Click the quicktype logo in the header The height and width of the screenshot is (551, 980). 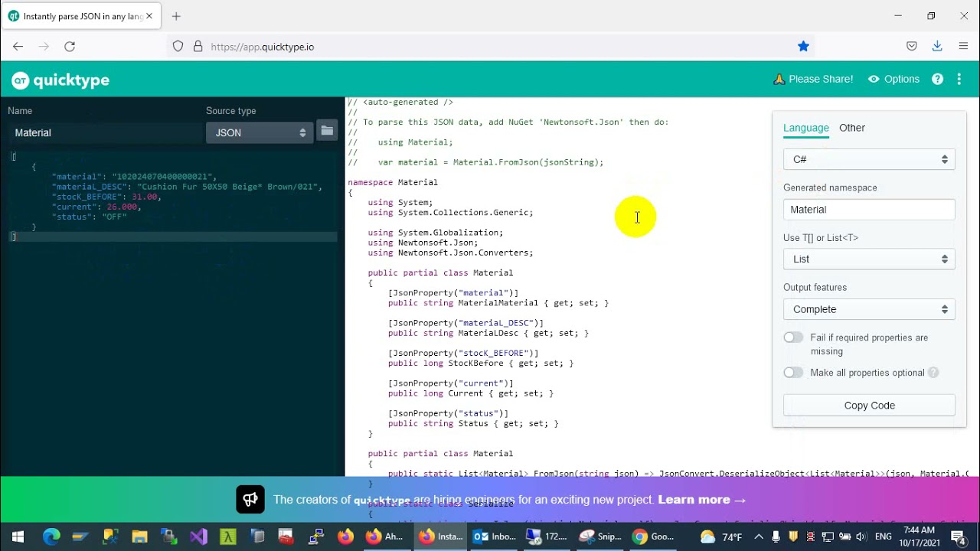tap(60, 80)
